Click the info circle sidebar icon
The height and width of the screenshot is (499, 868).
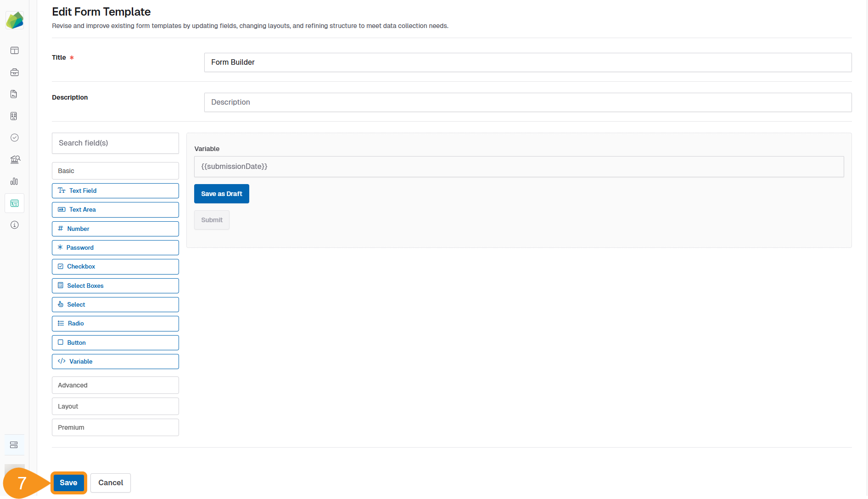[x=15, y=225]
